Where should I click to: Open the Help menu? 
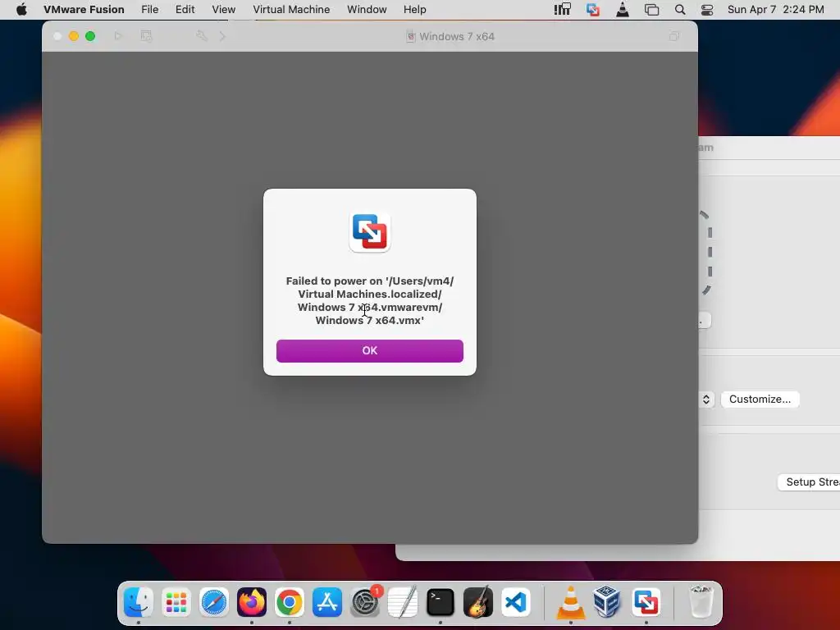click(x=414, y=10)
